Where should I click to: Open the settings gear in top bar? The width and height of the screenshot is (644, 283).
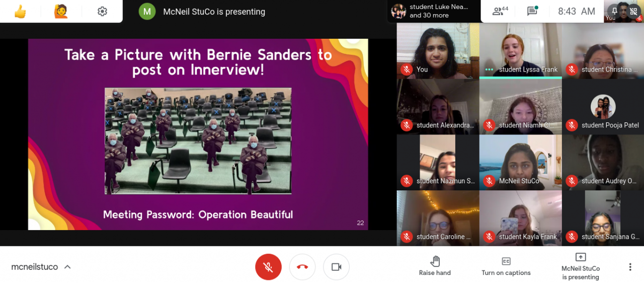click(x=102, y=11)
